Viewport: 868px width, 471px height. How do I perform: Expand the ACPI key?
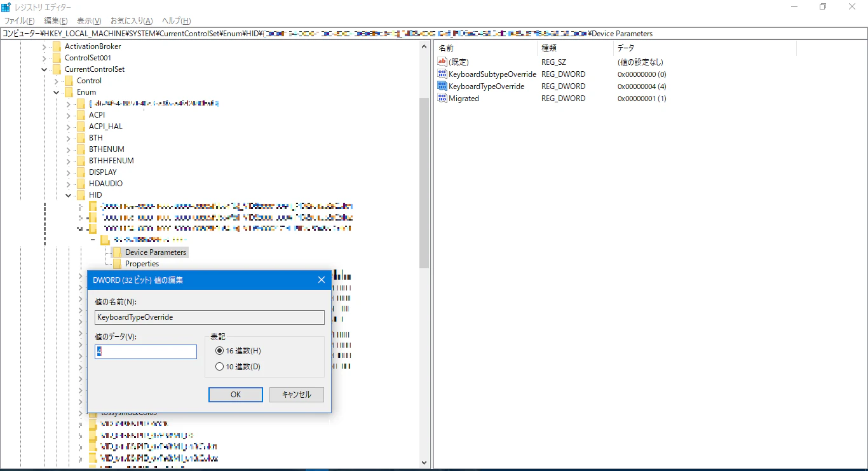point(68,115)
